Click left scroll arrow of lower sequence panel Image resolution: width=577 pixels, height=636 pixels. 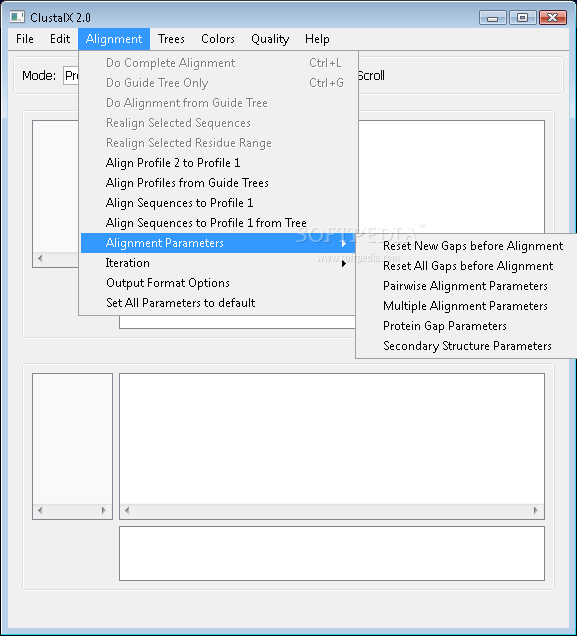(x=127, y=510)
